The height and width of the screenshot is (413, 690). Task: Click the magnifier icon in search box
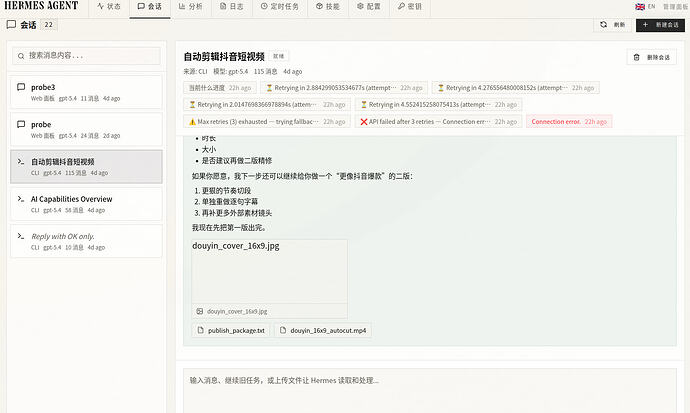(21, 56)
